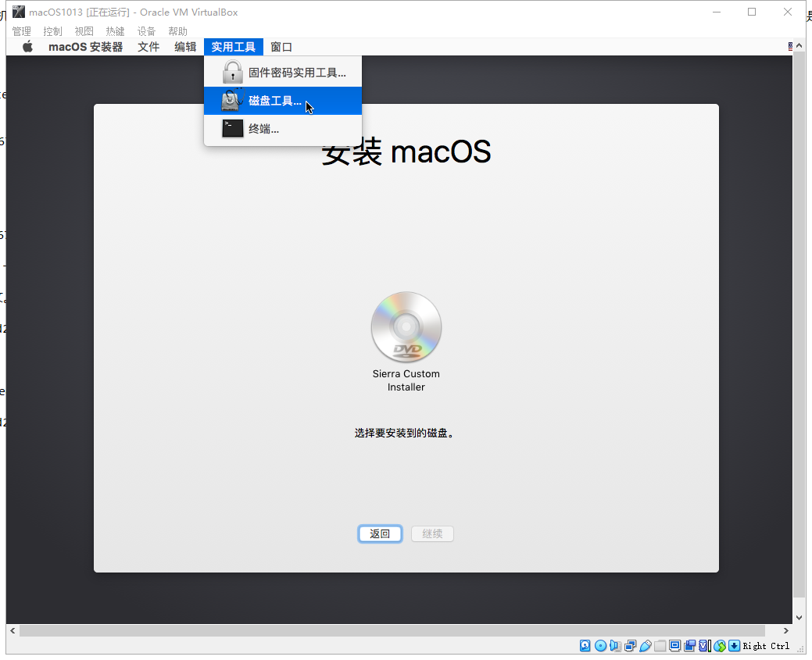The height and width of the screenshot is (660, 812).
Task: Click the USB devices status icon
Action: [x=646, y=645]
